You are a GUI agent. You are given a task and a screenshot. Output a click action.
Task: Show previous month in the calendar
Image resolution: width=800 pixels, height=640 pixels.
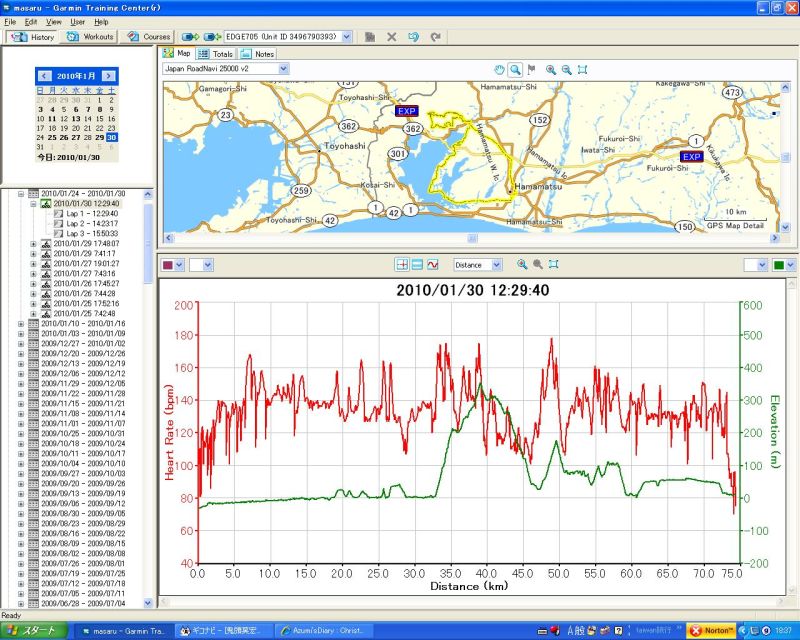44,76
